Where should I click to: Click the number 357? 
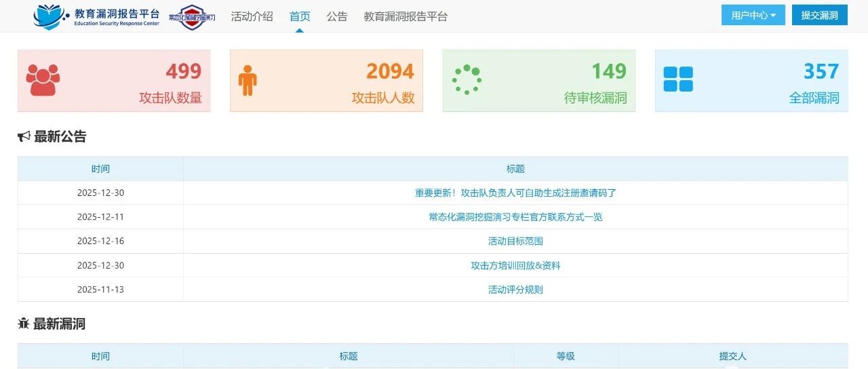[x=821, y=71]
